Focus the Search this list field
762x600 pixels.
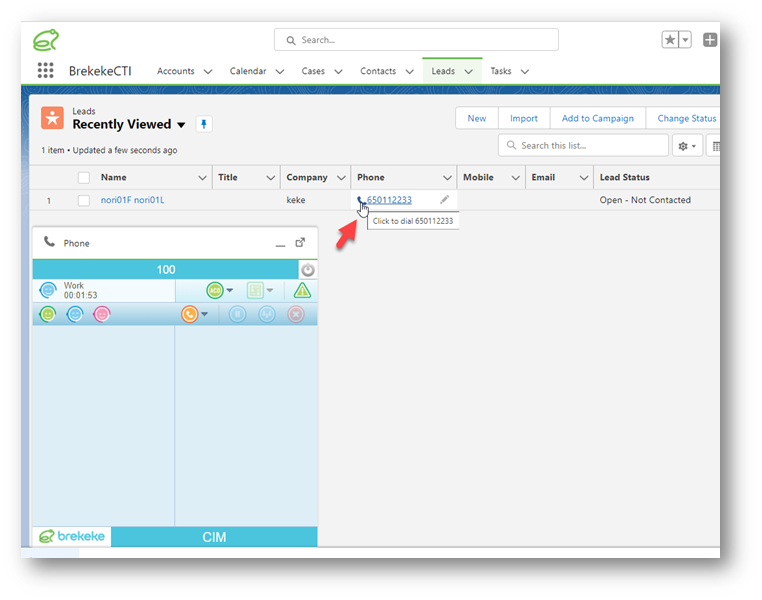[583, 146]
